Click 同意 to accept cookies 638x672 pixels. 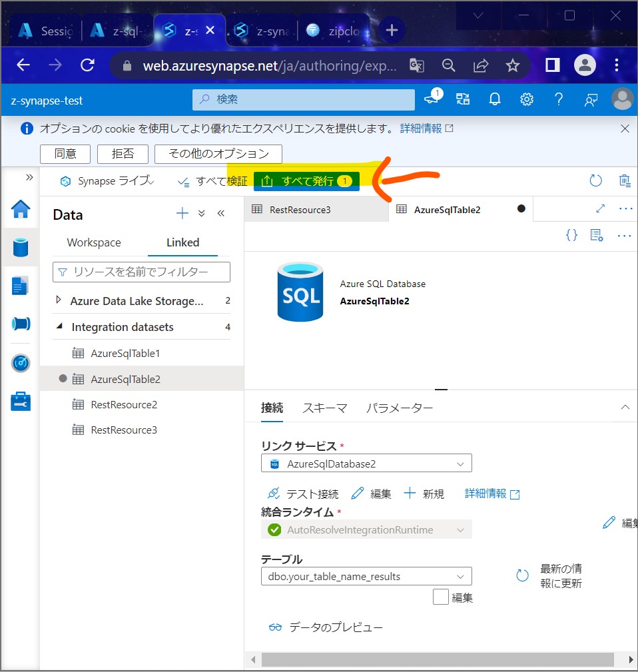[x=65, y=154]
